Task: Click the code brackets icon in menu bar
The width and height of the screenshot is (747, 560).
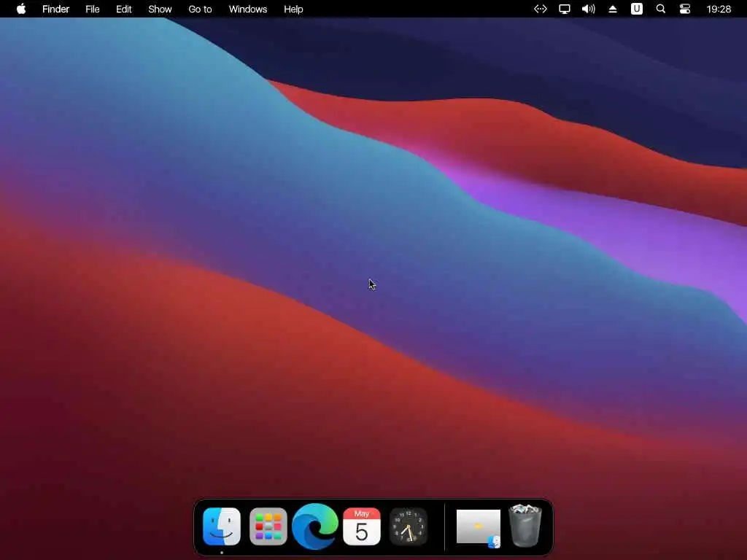Action: (x=541, y=9)
